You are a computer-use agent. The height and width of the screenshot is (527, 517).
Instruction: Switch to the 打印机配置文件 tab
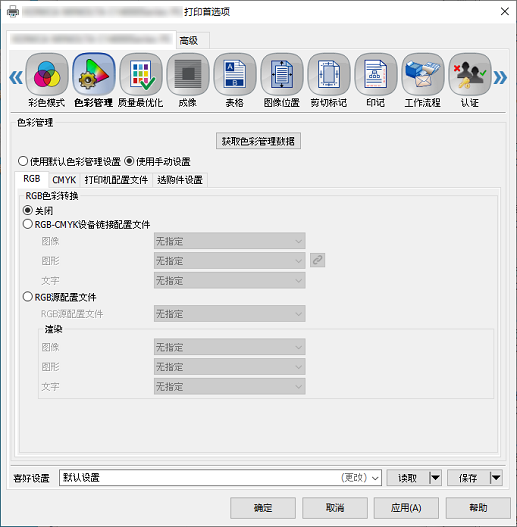116,180
